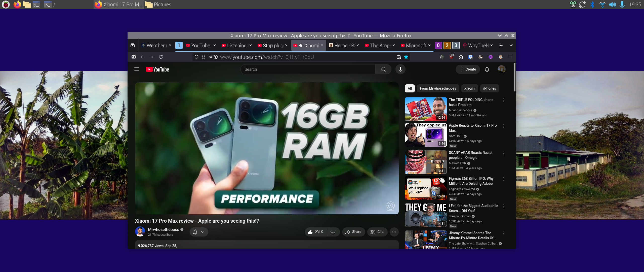The height and width of the screenshot is (272, 644).
Task: Click the dislike thumbs-down icon
Action: (x=333, y=232)
